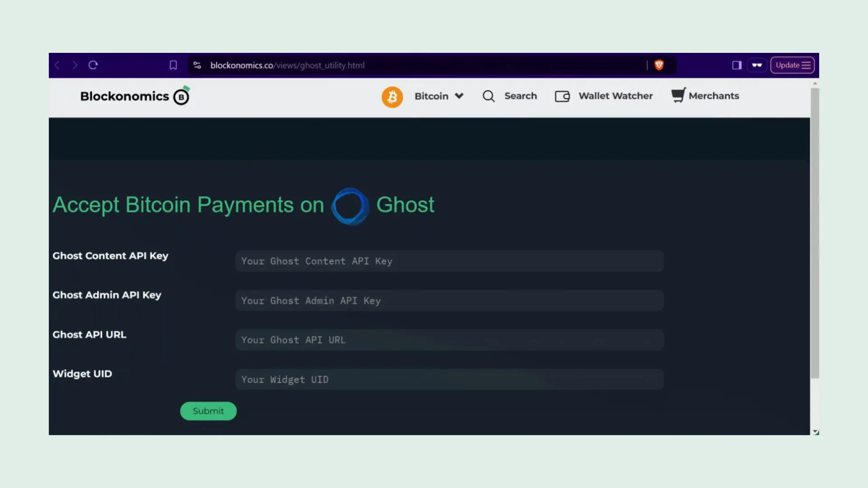The image size is (868, 488).
Task: Open the Brave wallet glasses icon
Action: pyautogui.click(x=757, y=65)
